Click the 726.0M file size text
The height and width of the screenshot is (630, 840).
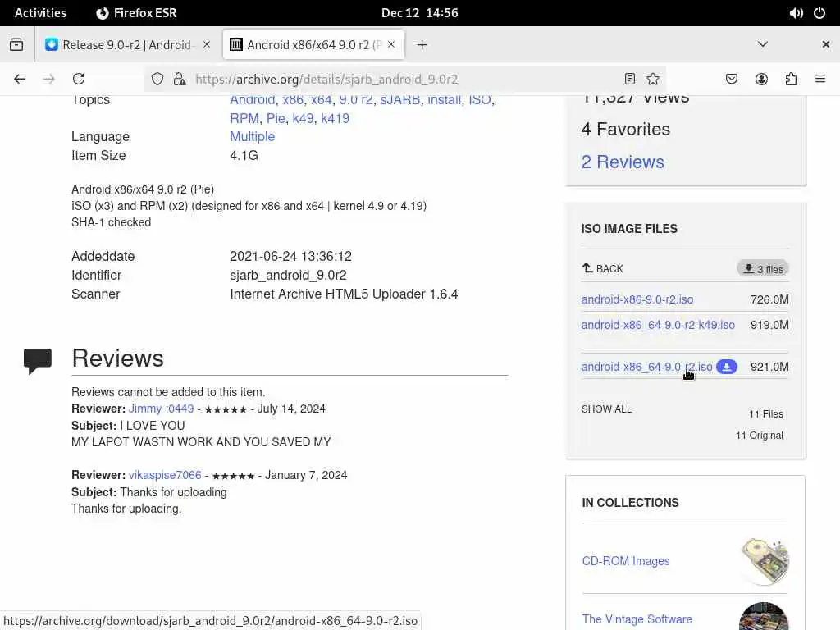pyautogui.click(x=769, y=299)
